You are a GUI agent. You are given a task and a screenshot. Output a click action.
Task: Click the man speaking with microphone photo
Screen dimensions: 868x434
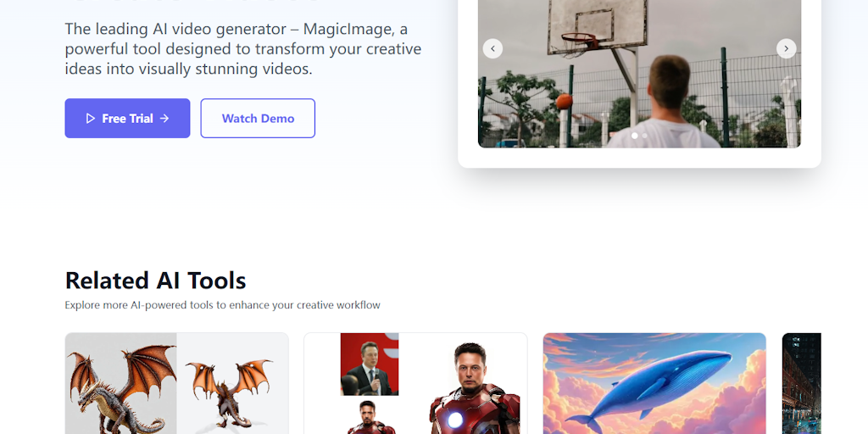click(x=370, y=364)
